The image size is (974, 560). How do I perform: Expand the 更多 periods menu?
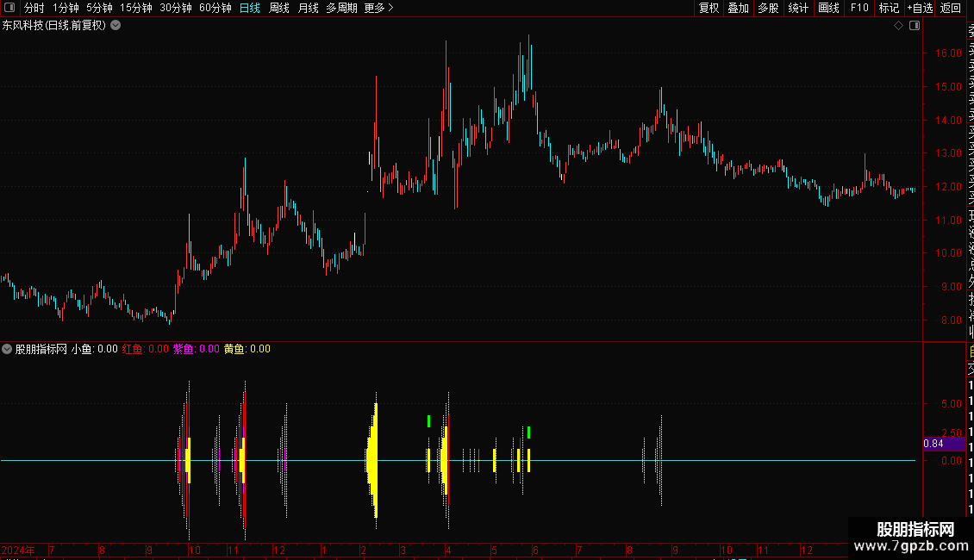tap(378, 8)
